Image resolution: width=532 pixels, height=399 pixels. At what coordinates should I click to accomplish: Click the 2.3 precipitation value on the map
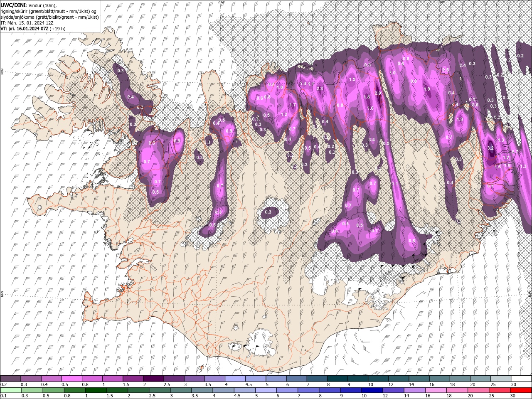320,89
